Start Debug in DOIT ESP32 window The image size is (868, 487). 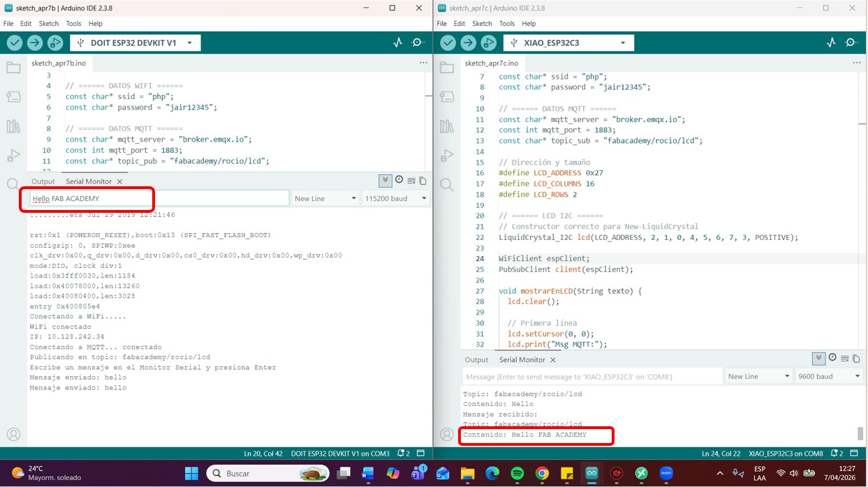pos(55,43)
